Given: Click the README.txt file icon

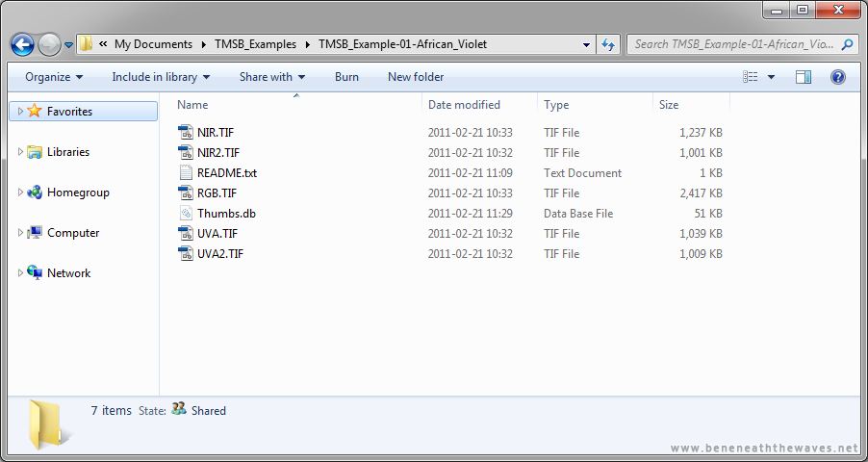Looking at the screenshot, I should (185, 173).
